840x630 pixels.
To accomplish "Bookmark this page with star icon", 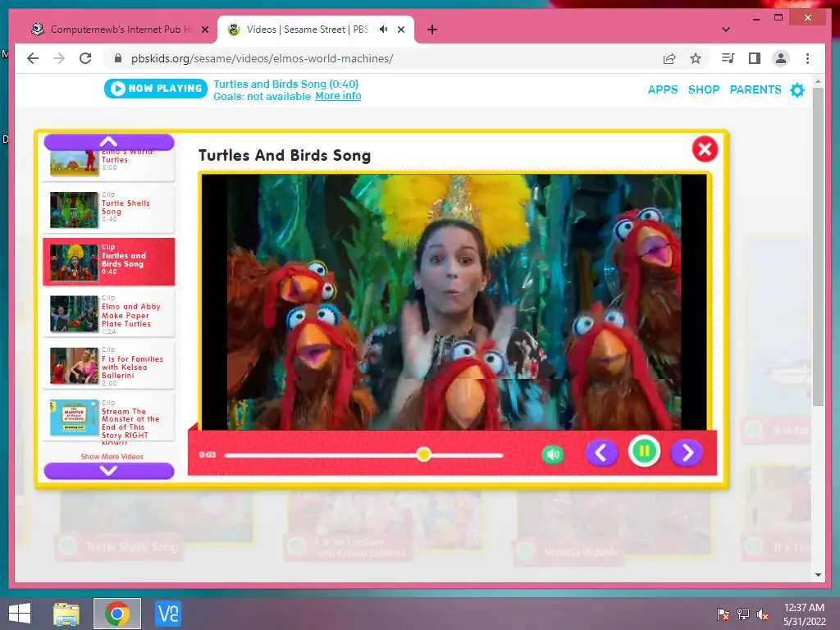I will (x=696, y=58).
